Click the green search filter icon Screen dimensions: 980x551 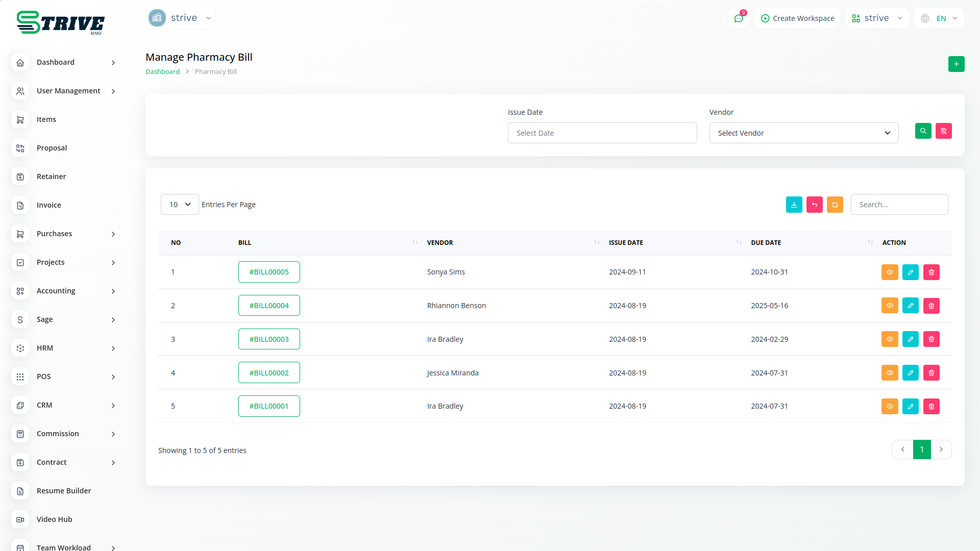(x=923, y=131)
